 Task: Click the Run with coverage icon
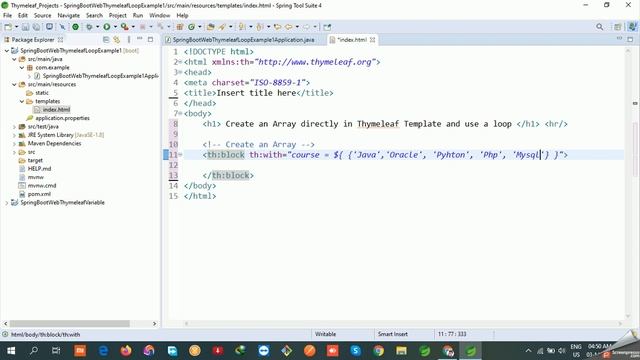point(124,27)
